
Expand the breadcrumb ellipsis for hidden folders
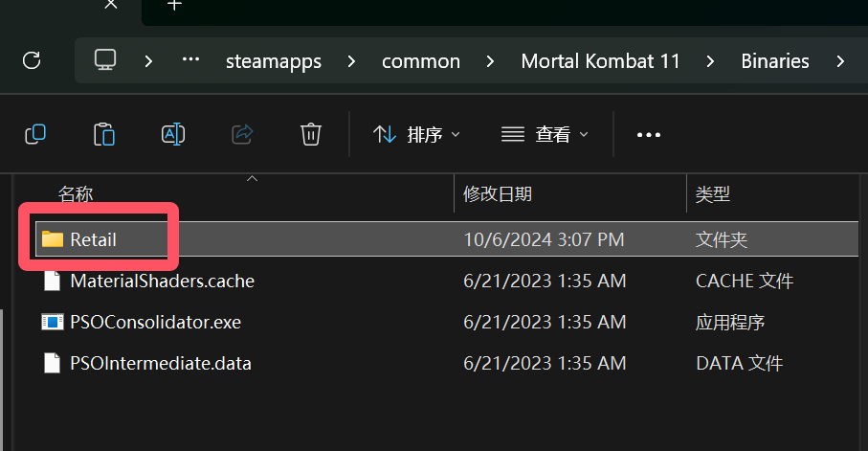190,60
